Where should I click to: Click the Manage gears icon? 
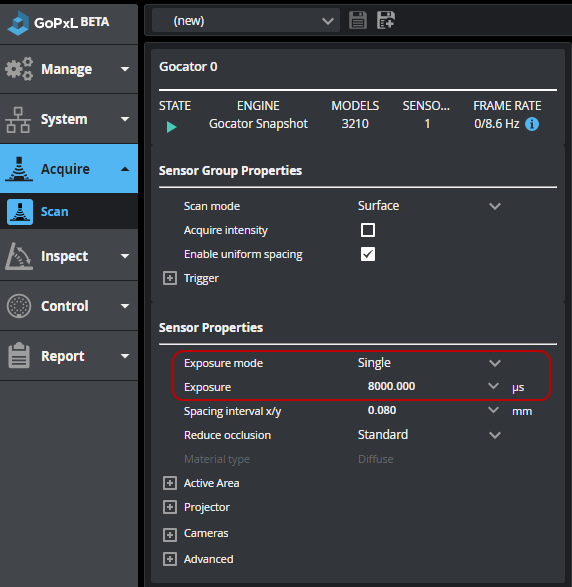click(19, 69)
